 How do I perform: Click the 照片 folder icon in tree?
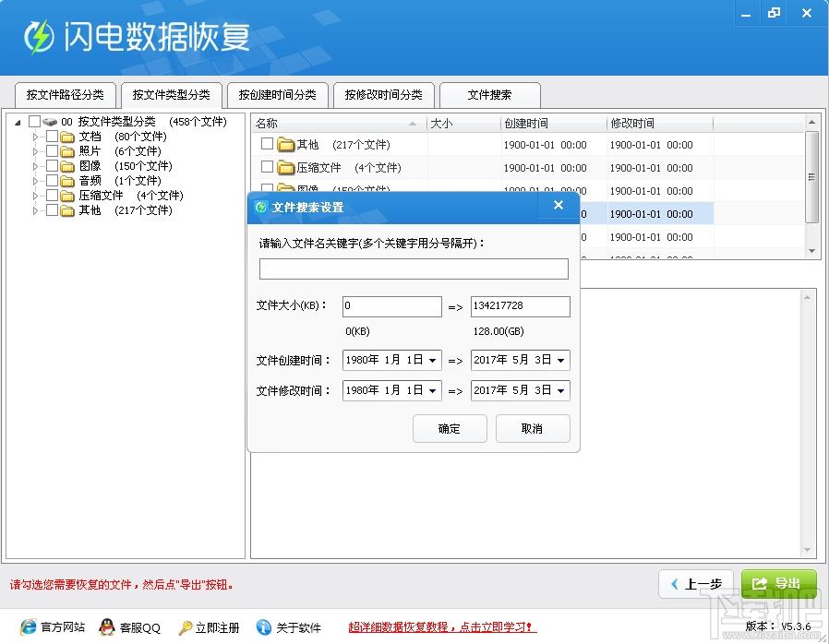click(x=67, y=152)
